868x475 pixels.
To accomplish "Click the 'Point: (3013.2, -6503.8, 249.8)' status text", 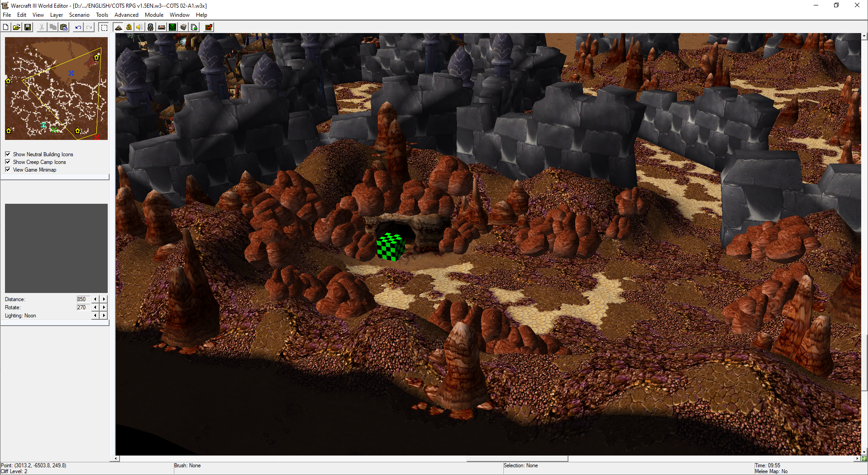I will pyautogui.click(x=33, y=465).
